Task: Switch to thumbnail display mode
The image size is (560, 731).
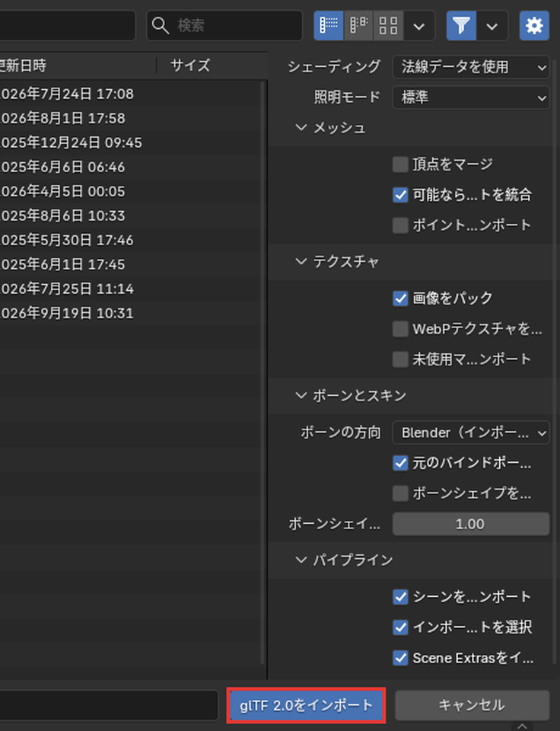Action: pos(388,25)
